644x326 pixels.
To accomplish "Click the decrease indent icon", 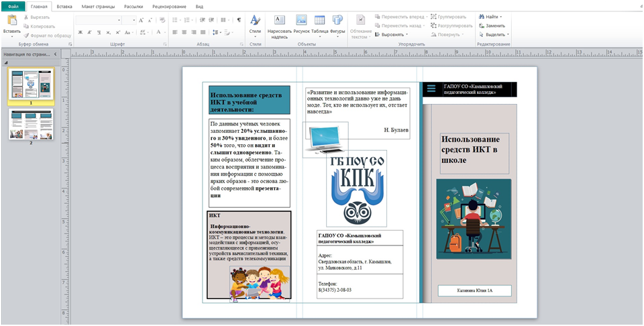I will (202, 19).
